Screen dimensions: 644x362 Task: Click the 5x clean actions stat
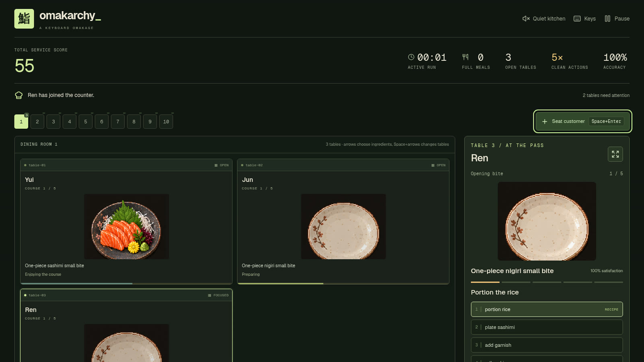coord(570,62)
